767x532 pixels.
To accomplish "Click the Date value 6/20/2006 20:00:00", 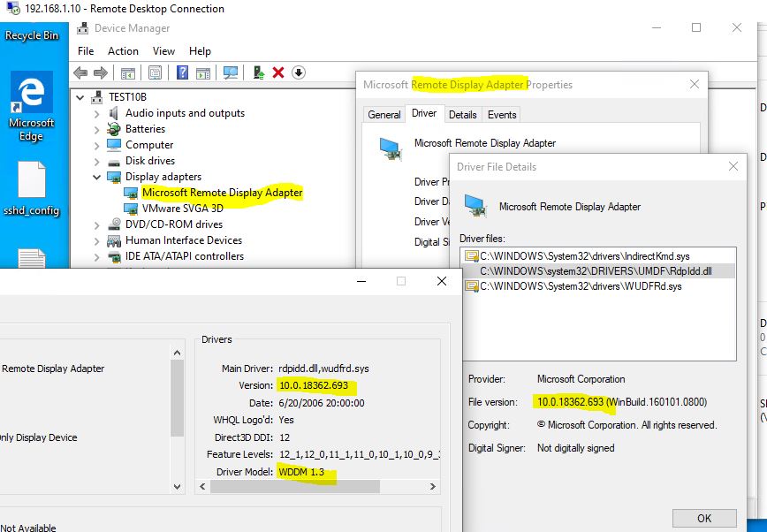I will click(x=322, y=403).
